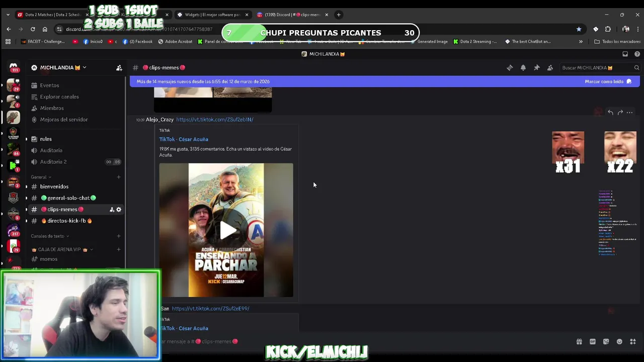Click create invite icon on clips-memes channel
The height and width of the screenshot is (362, 644).
click(x=112, y=209)
